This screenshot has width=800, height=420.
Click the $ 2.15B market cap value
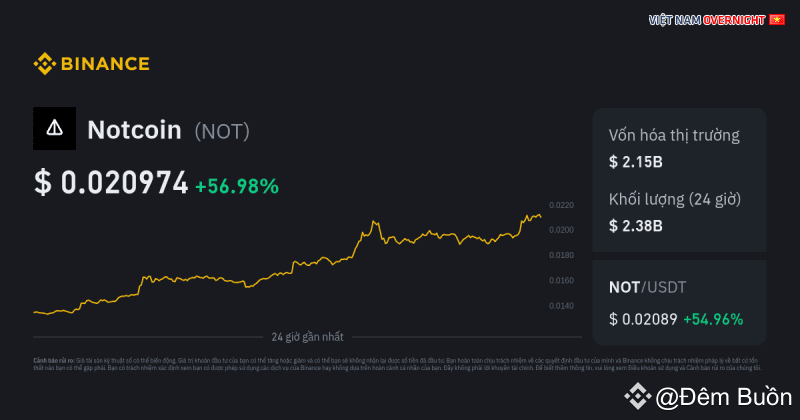[636, 162]
